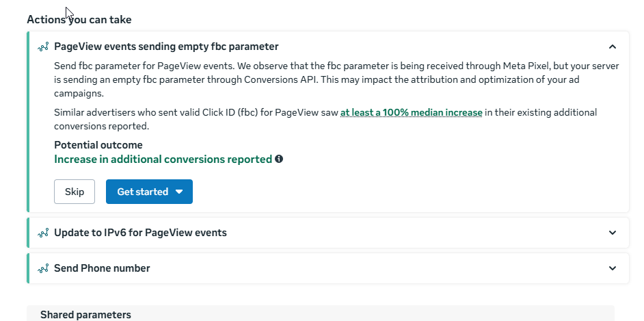Open the 'at least a 100% median increase' link
This screenshot has width=644, height=321.
(x=412, y=112)
